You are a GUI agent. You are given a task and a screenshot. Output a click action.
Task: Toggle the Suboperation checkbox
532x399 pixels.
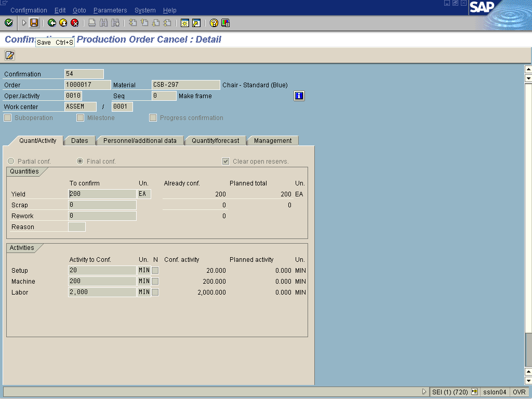[7, 118]
